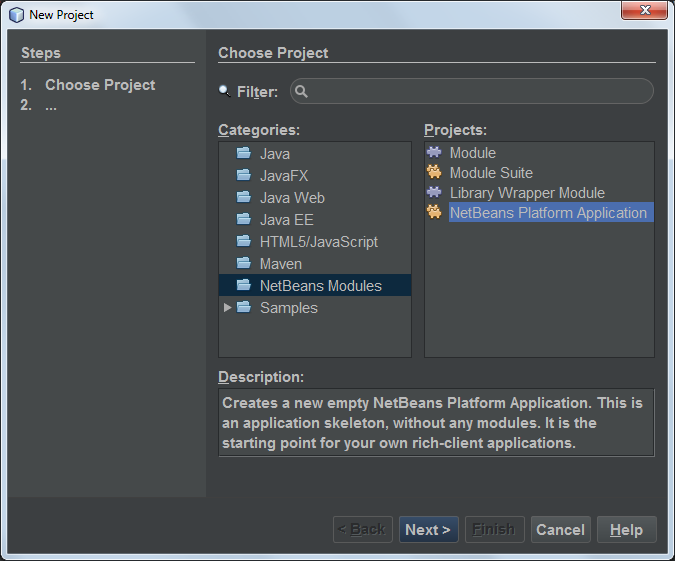Click the Java category folder icon
This screenshot has height=561, width=675.
pyautogui.click(x=243, y=154)
